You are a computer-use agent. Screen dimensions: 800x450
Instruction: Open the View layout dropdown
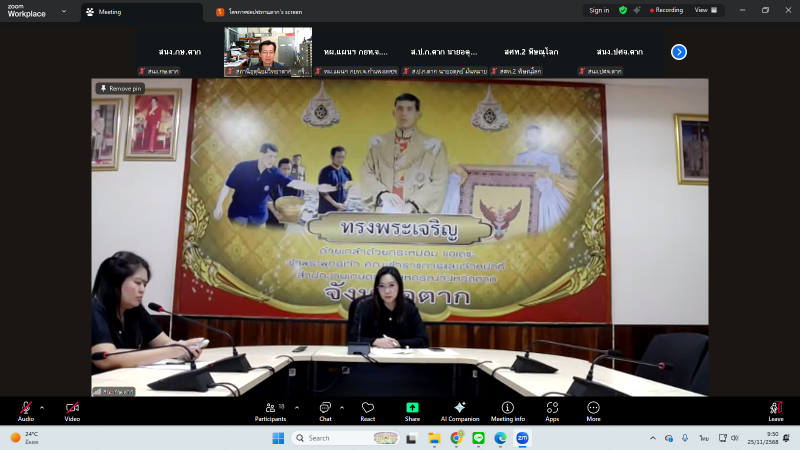pyautogui.click(x=705, y=10)
